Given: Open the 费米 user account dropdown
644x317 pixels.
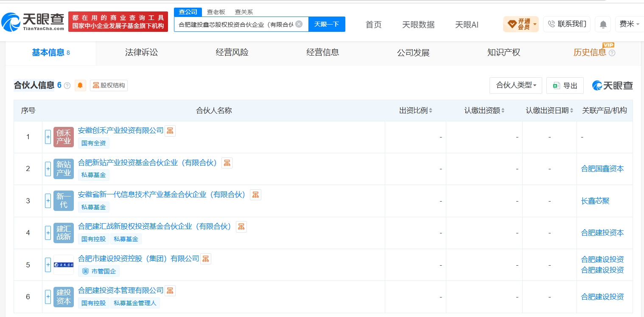Looking at the screenshot, I should 630,24.
